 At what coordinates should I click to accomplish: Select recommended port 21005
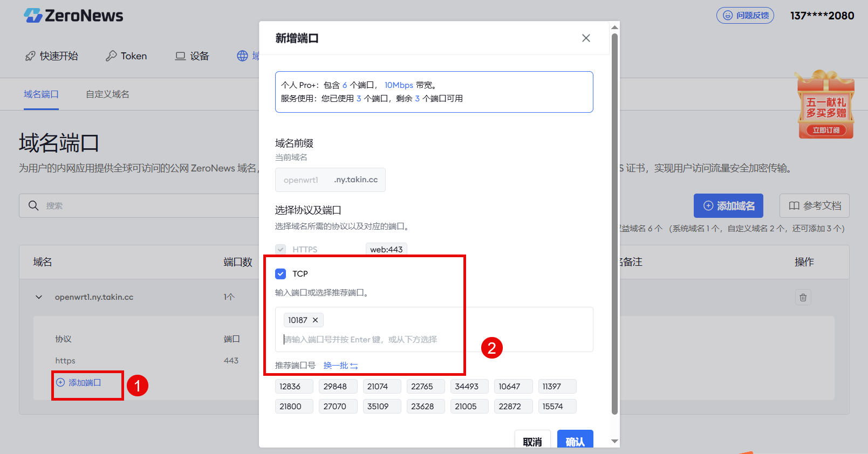point(469,407)
